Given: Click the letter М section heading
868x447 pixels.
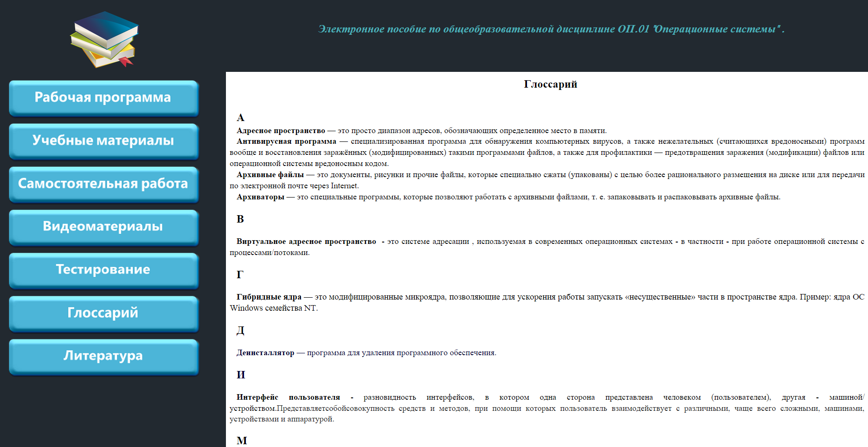Looking at the screenshot, I should [242, 441].
